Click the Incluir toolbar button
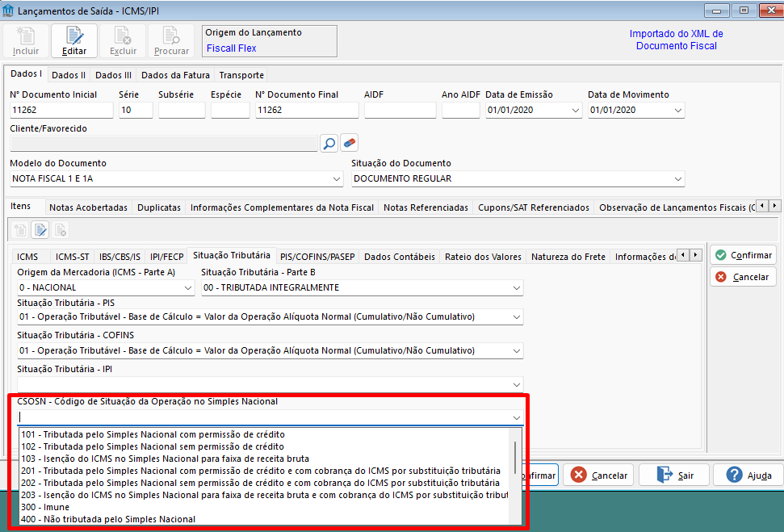The height and width of the screenshot is (532, 784). pyautogui.click(x=26, y=41)
